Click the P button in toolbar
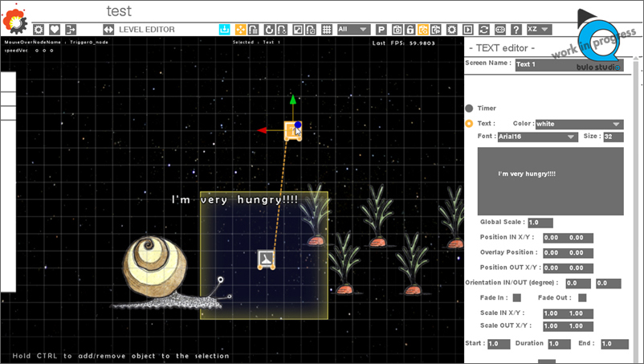The height and width of the screenshot is (364, 644). (381, 29)
